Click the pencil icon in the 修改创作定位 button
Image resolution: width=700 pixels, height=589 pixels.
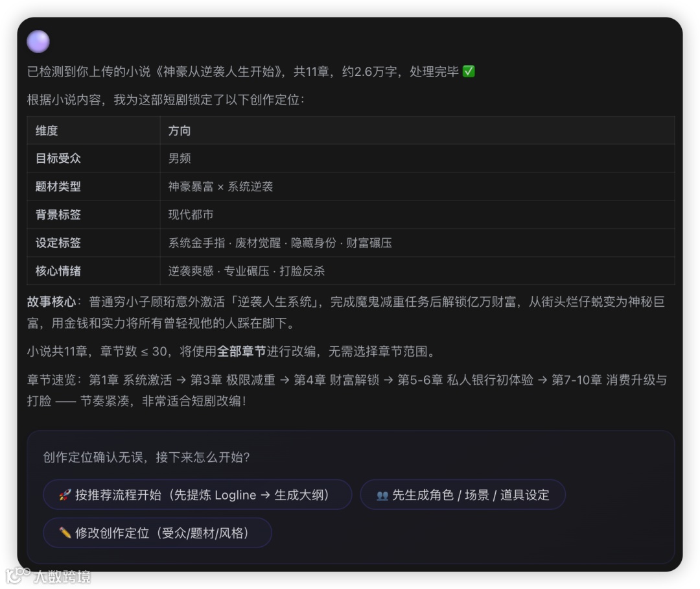[x=65, y=533]
